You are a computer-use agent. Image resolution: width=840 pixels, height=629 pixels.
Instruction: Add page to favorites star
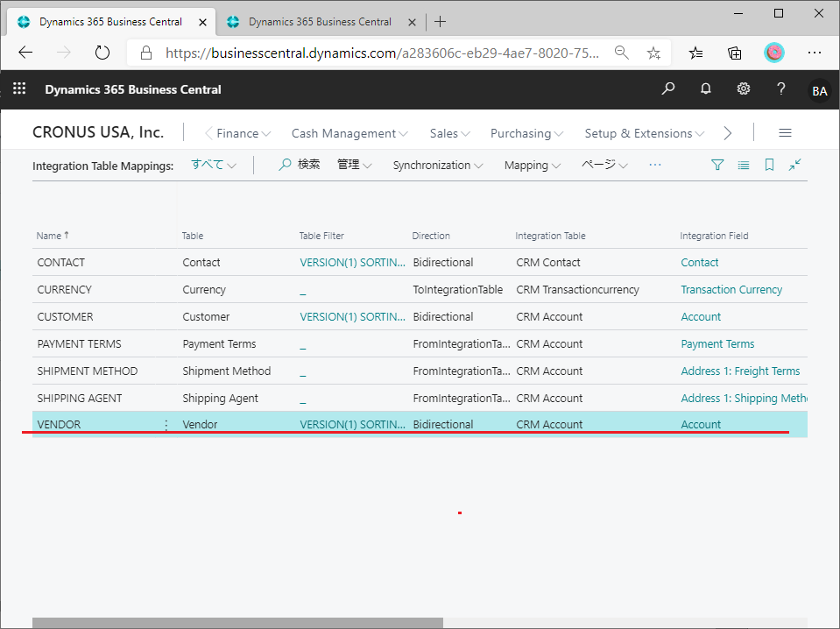tap(653, 53)
